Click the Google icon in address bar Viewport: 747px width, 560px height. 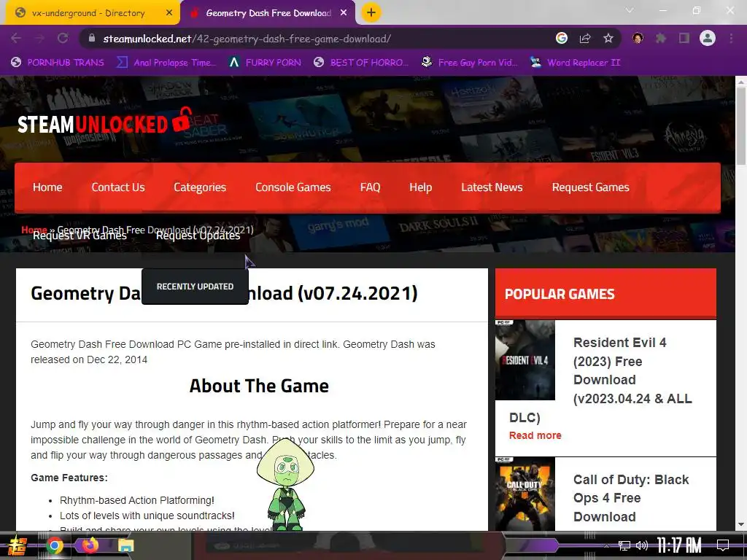point(562,39)
